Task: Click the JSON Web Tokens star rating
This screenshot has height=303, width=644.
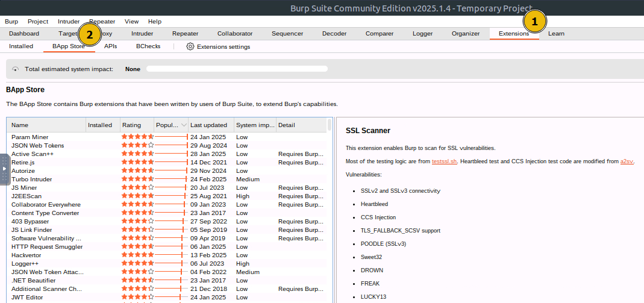Action: [x=137, y=145]
